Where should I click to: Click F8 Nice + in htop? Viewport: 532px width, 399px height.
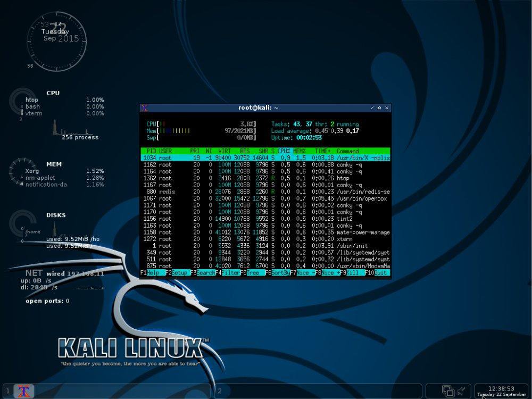(327, 273)
